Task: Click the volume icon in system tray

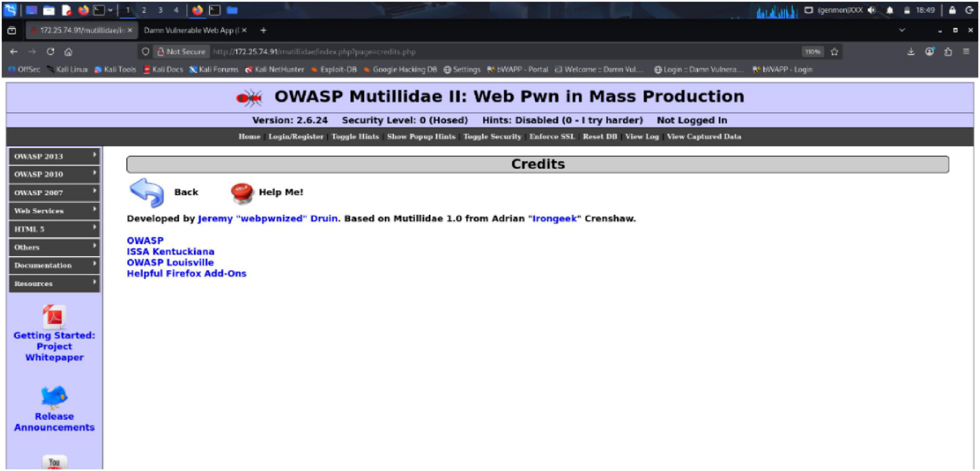Action: point(871,10)
